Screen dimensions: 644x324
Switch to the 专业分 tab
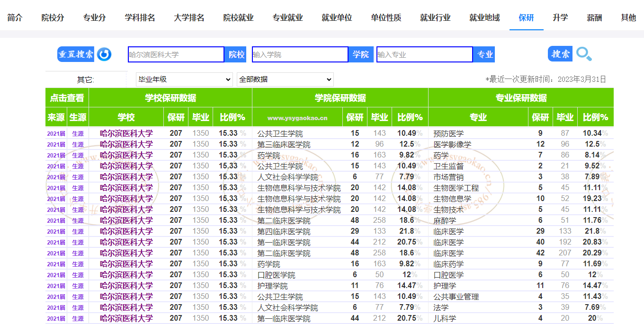[x=95, y=18]
